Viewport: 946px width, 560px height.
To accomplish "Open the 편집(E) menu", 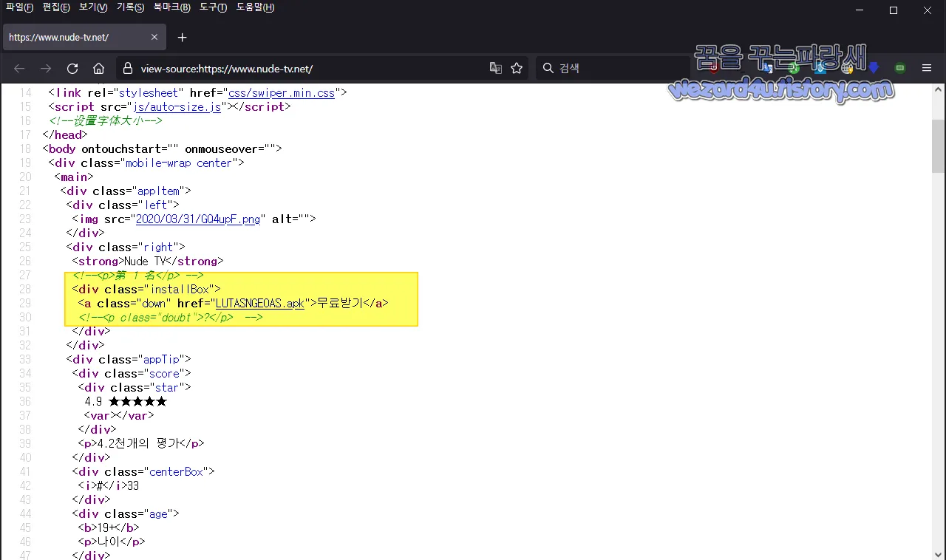I will pyautogui.click(x=56, y=7).
